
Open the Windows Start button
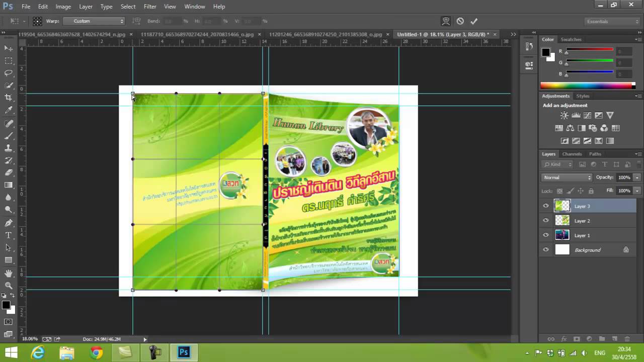point(11,352)
